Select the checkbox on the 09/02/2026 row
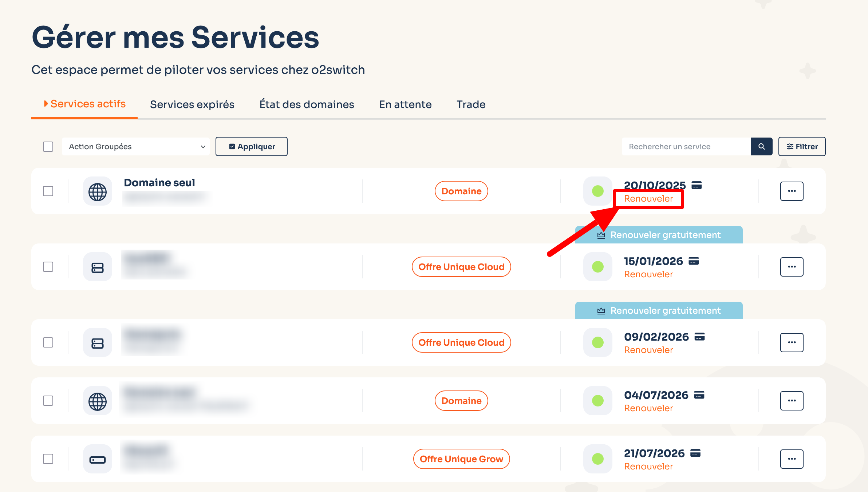The image size is (868, 492). pyautogui.click(x=48, y=342)
